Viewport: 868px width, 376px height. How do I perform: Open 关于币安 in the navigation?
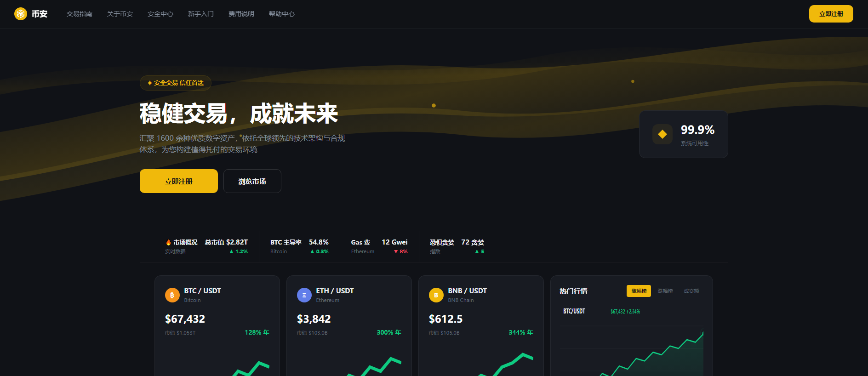point(120,14)
